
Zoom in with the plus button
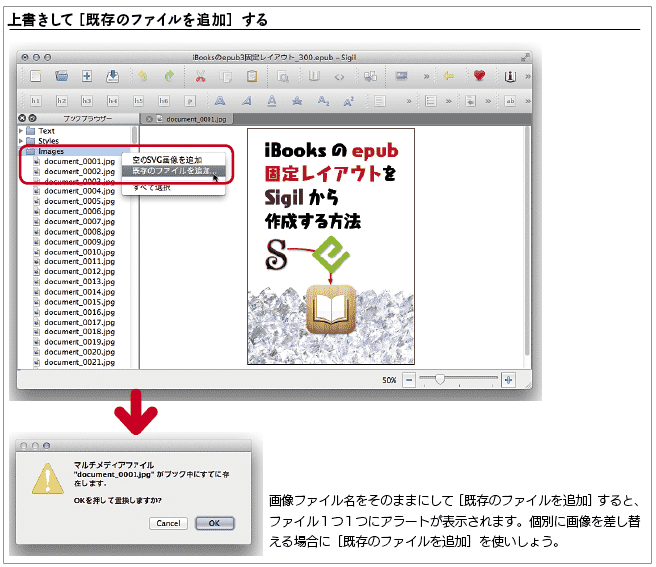tap(508, 380)
